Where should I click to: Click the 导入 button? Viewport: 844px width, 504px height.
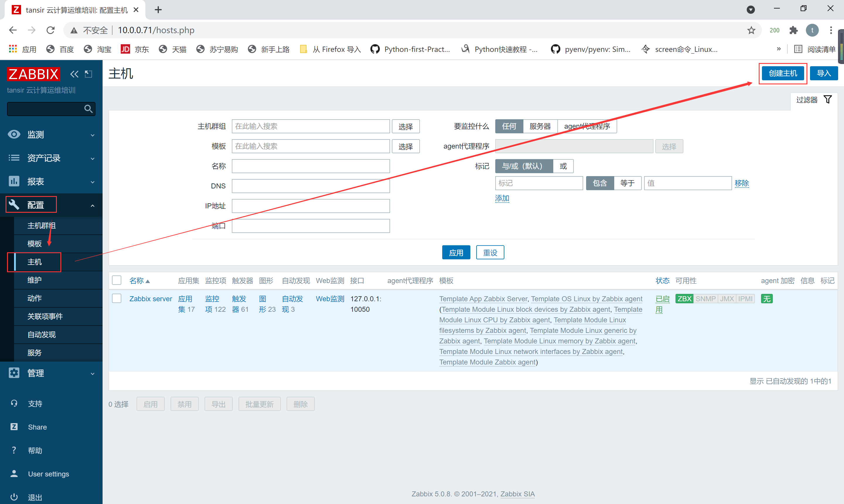tap(823, 73)
